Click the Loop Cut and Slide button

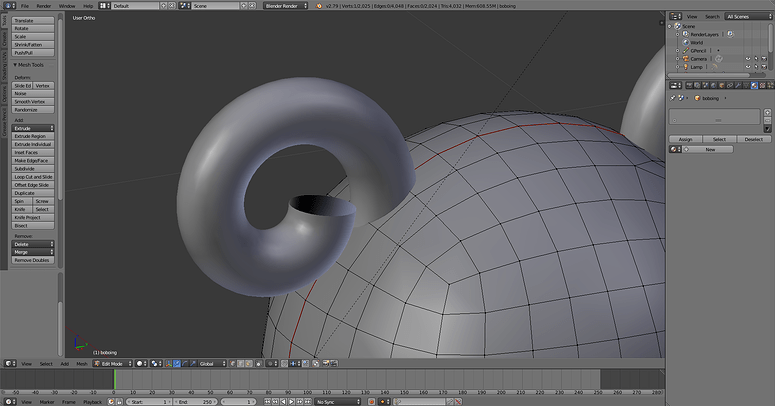click(x=33, y=177)
